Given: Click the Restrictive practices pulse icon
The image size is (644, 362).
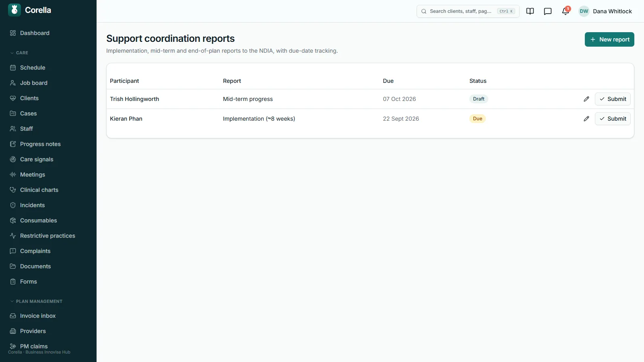Looking at the screenshot, I should 13,236.
